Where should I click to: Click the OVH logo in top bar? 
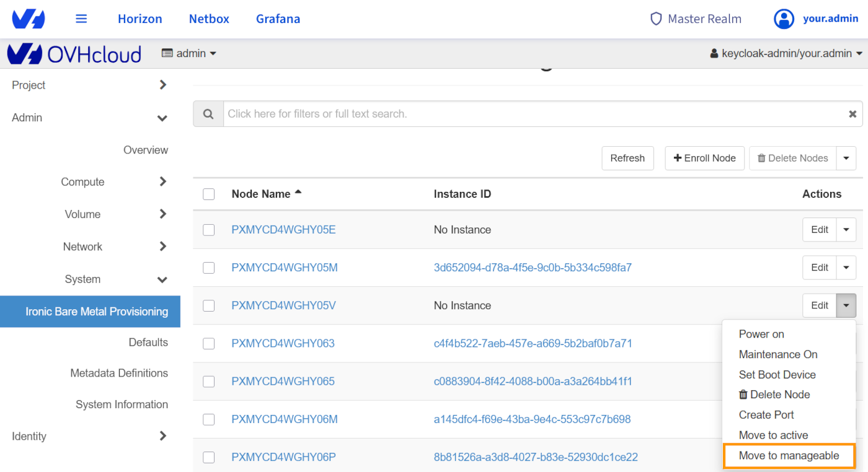point(29,19)
